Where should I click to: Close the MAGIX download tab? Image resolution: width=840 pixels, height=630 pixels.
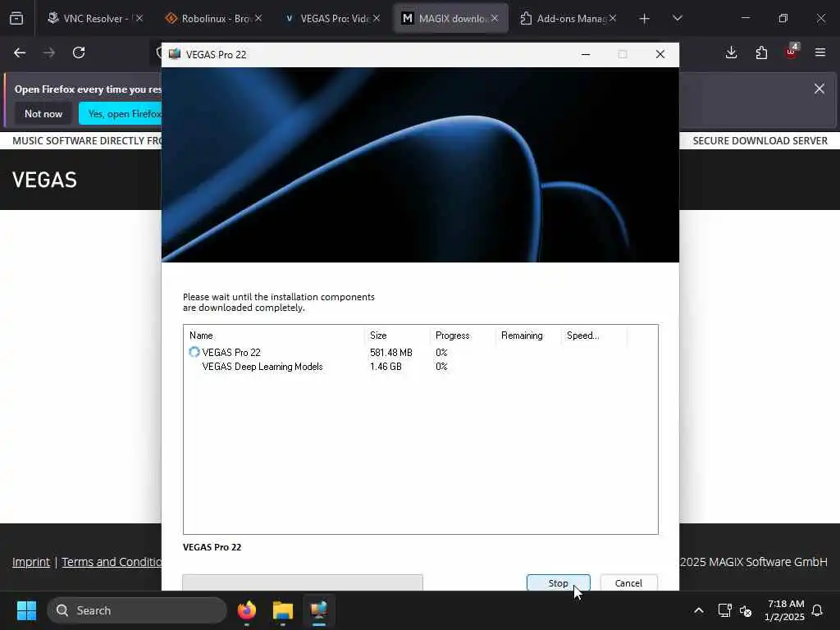[495, 18]
